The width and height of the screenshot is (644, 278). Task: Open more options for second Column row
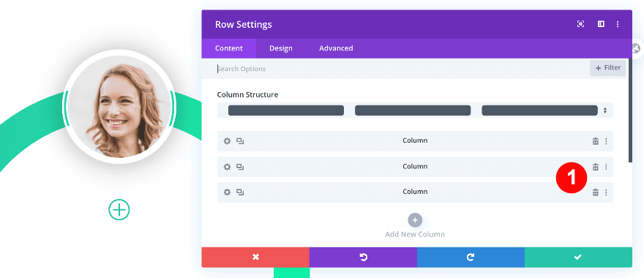(606, 167)
